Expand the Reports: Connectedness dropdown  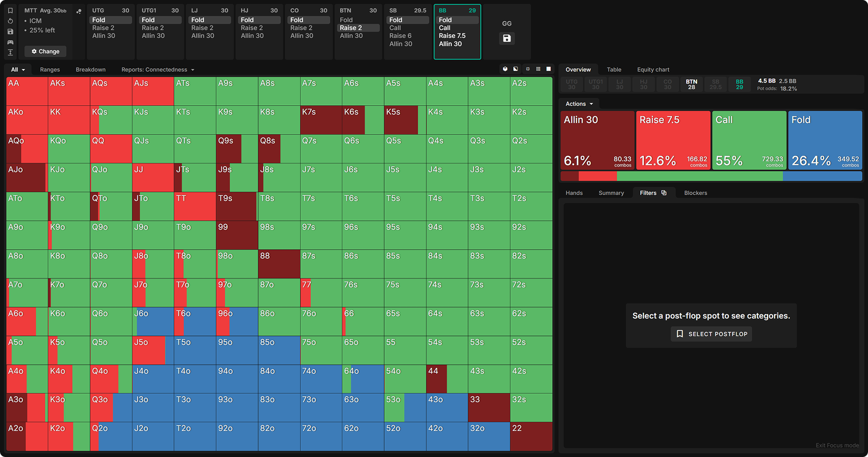coord(157,69)
